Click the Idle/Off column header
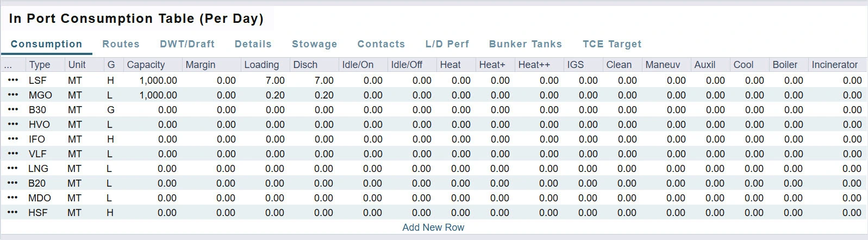The height and width of the screenshot is (240, 868). click(x=412, y=65)
